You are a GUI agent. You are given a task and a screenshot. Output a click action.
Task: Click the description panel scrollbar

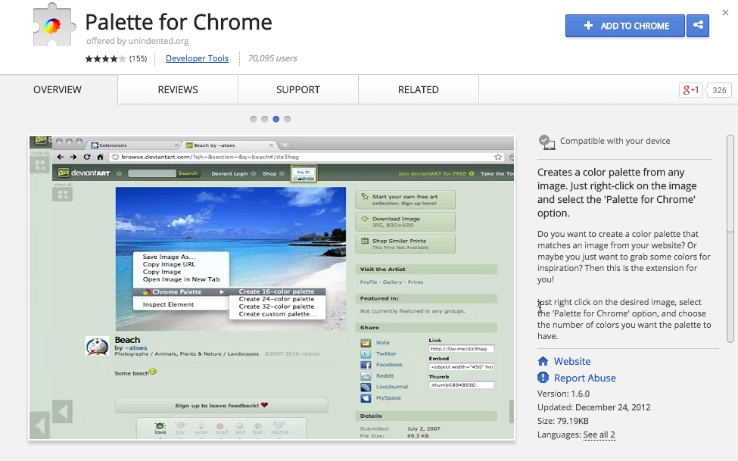click(x=730, y=239)
